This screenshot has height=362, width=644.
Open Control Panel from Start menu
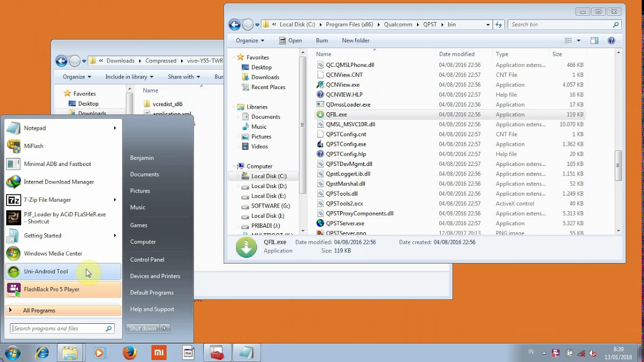point(147,260)
